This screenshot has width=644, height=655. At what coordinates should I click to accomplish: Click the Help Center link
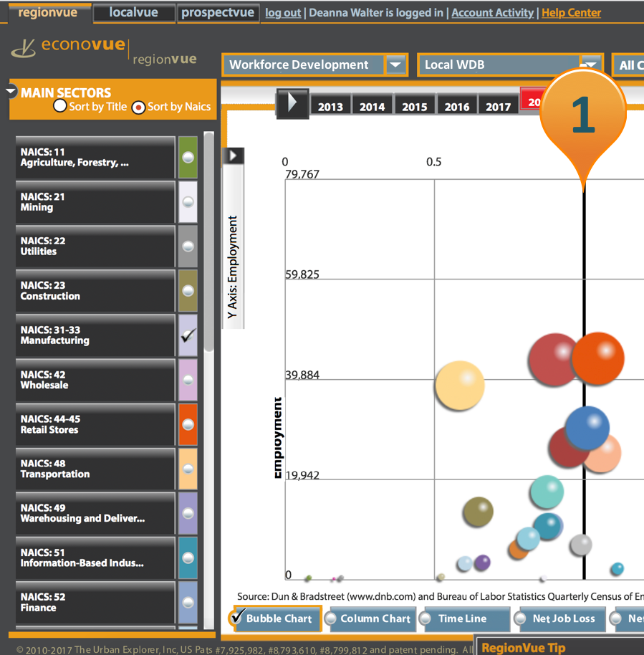570,12
